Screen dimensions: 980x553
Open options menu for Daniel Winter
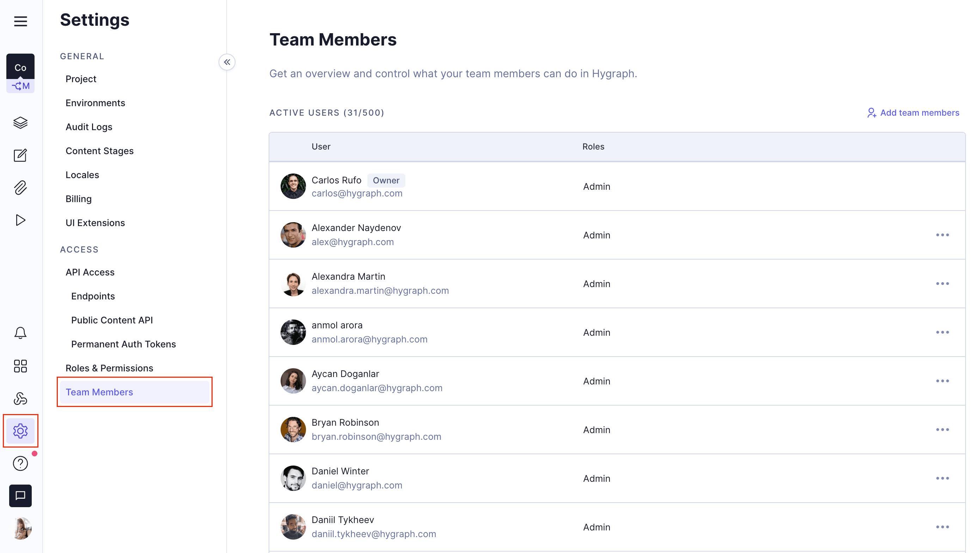tap(942, 478)
